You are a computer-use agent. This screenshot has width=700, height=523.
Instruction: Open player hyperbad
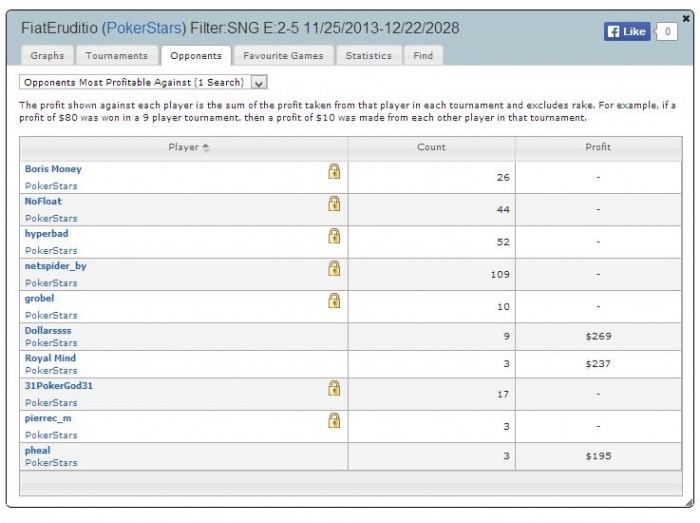coord(46,234)
